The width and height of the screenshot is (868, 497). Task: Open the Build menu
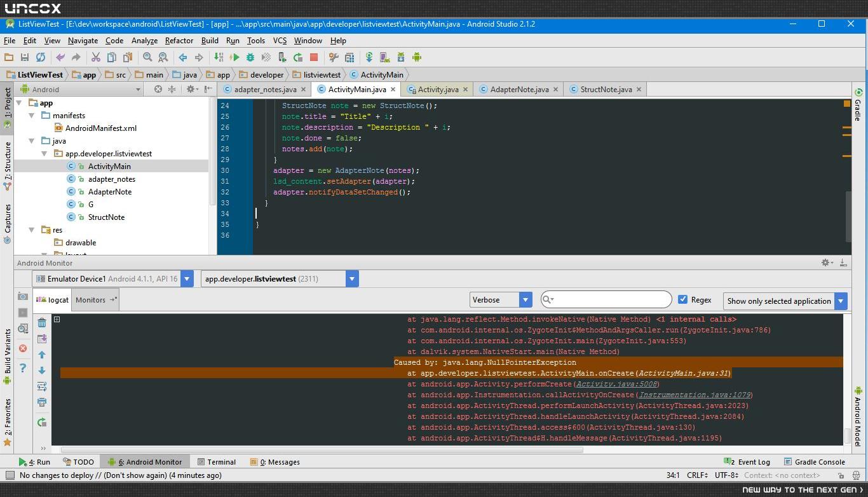point(210,41)
